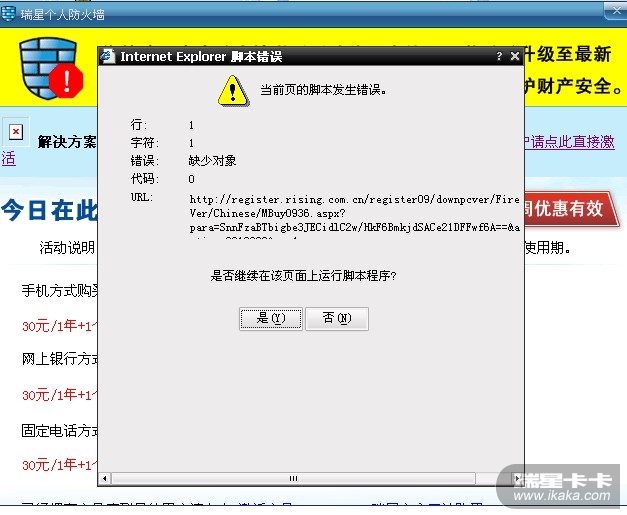Image resolution: width=627 pixels, height=515 pixels.
Task: Click the 解决方案 heading in firewall window
Action: [x=67, y=142]
